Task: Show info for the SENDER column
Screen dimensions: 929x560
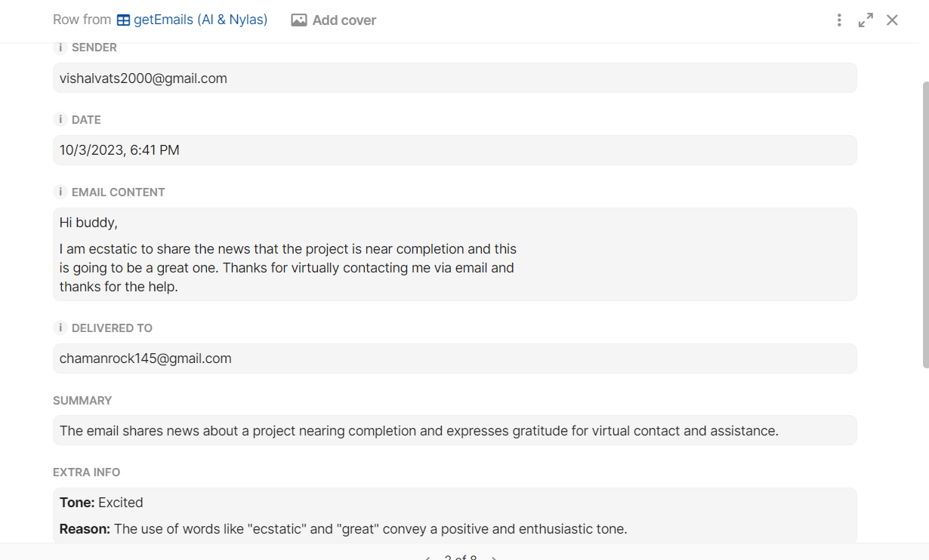Action: pos(60,48)
